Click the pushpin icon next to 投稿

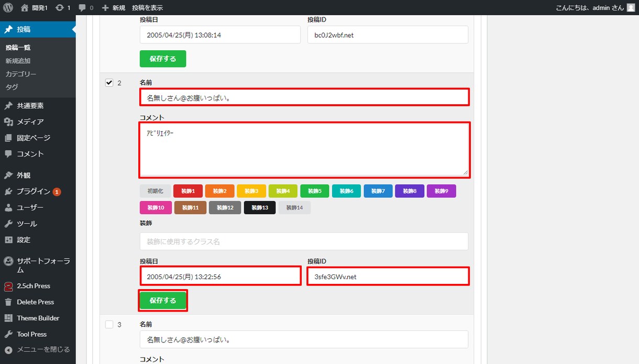8,29
